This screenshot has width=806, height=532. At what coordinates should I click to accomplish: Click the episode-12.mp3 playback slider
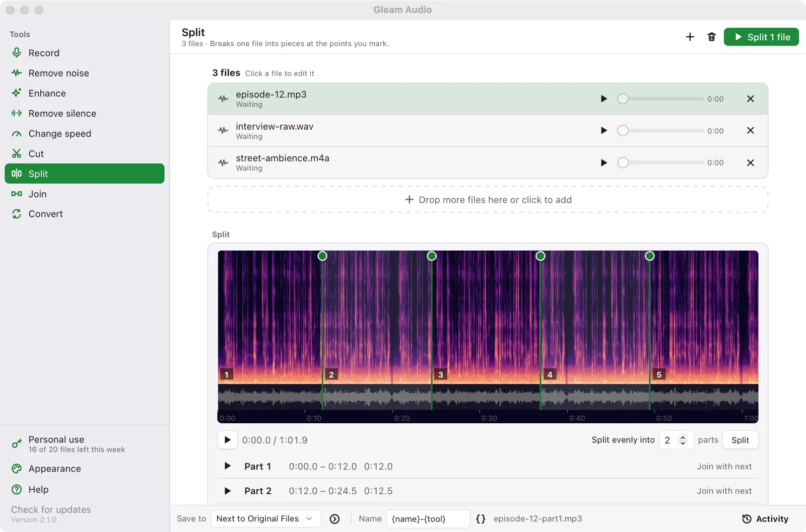point(660,99)
